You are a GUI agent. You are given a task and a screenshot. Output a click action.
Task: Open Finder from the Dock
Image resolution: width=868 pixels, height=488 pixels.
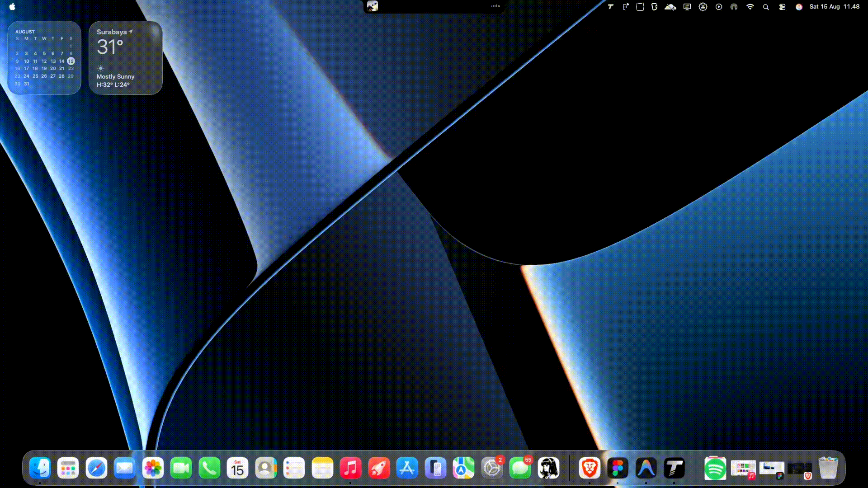pyautogui.click(x=40, y=468)
